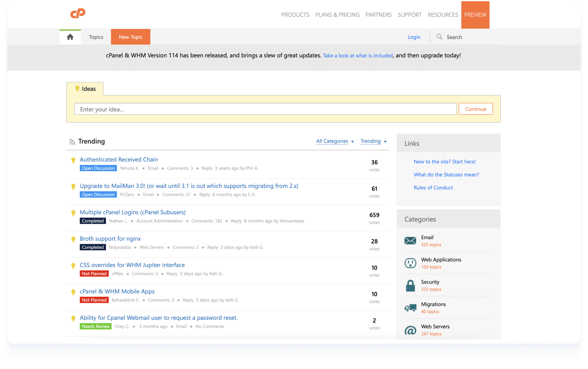588x369 pixels.
Task: Click lightbulb icon for Brotli support for nginx
Action: [73, 239]
